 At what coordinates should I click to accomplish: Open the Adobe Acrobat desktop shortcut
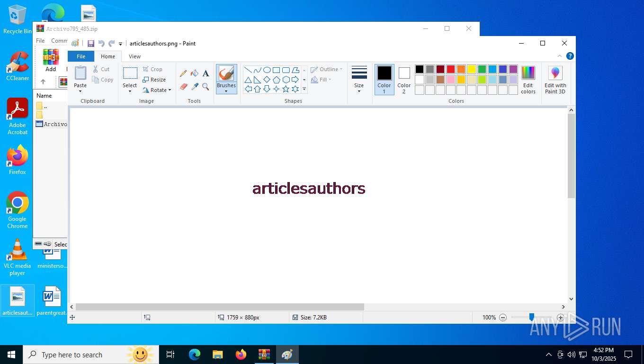tap(18, 117)
